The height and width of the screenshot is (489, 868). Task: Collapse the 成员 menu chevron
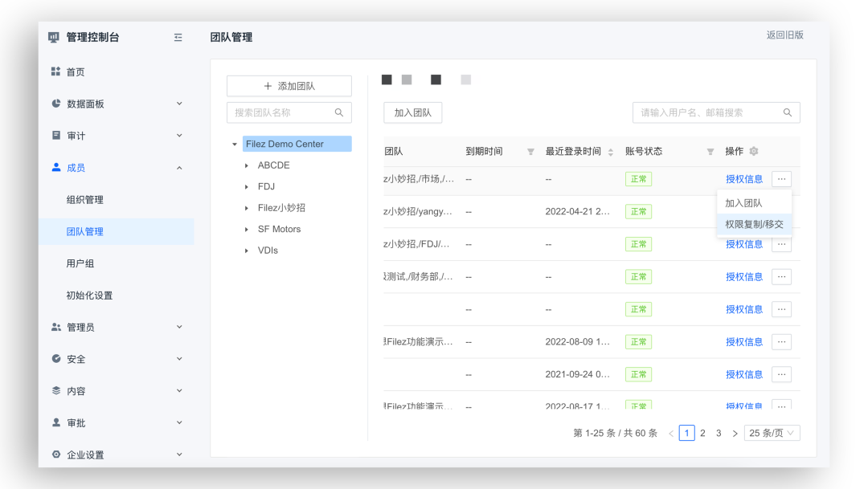(179, 168)
